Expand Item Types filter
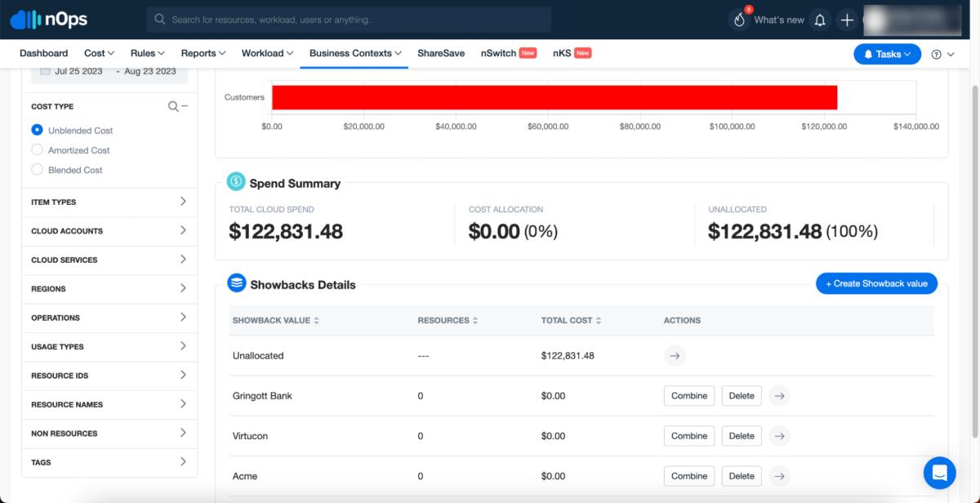Screen dimensions: 980x503 (109, 202)
